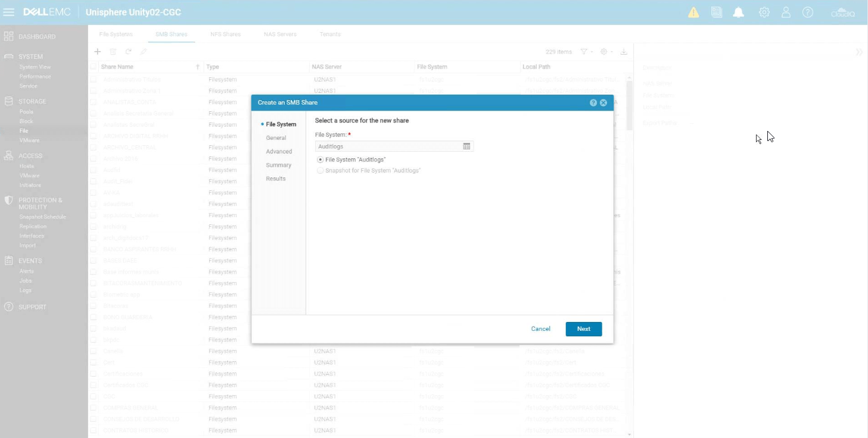Open Replication in the sidebar
This screenshot has width=868, height=438.
(33, 227)
